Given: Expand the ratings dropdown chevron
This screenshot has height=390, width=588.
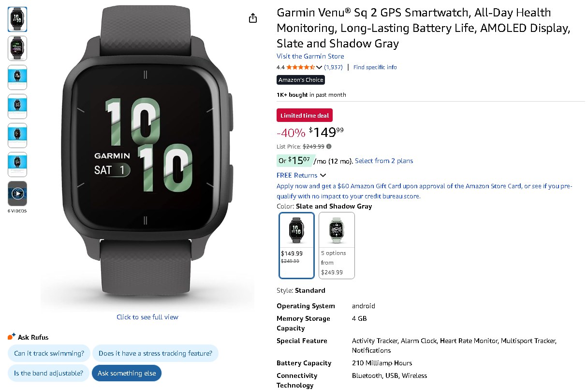Looking at the screenshot, I should pyautogui.click(x=319, y=67).
